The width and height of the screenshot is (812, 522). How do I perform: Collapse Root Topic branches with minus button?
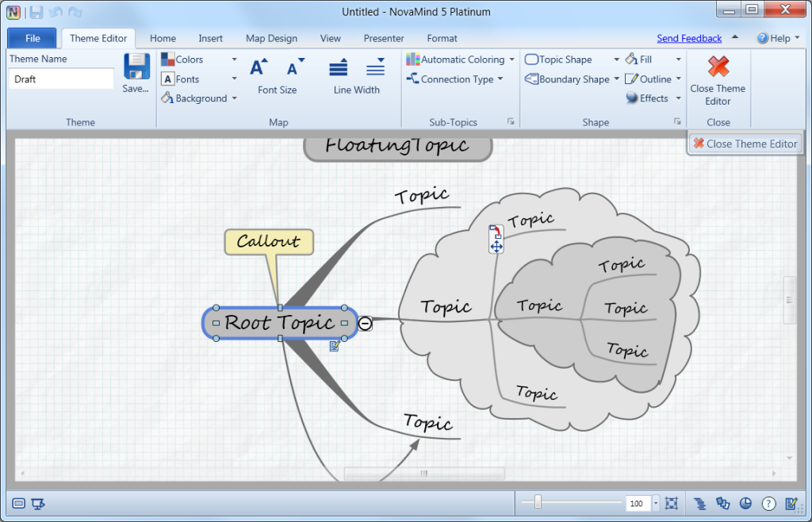[x=365, y=324]
